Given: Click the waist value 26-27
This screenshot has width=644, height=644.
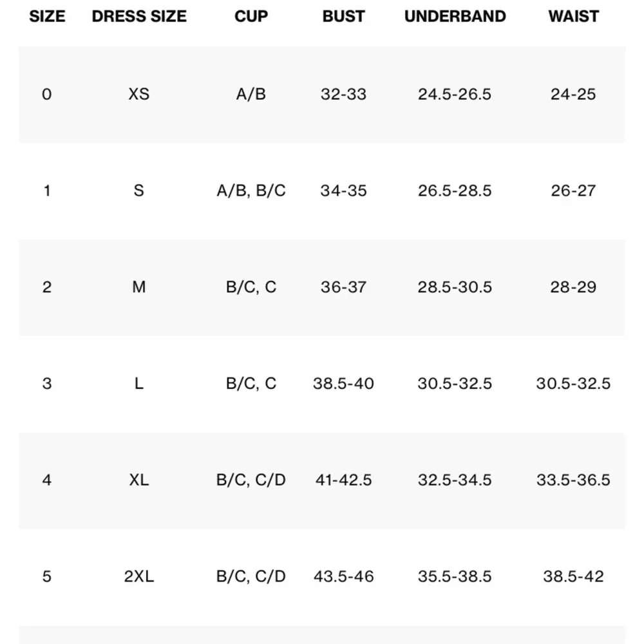Looking at the screenshot, I should (x=573, y=191).
